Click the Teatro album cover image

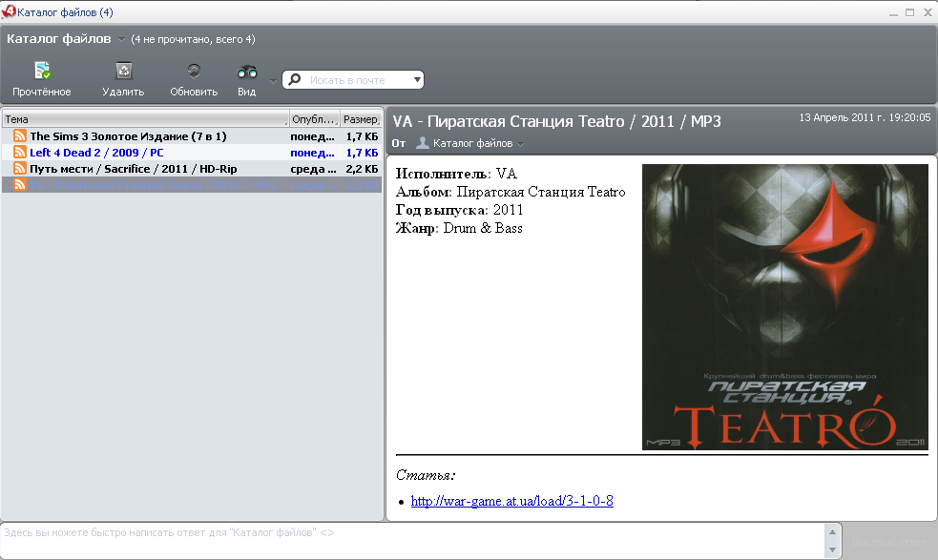(784, 306)
